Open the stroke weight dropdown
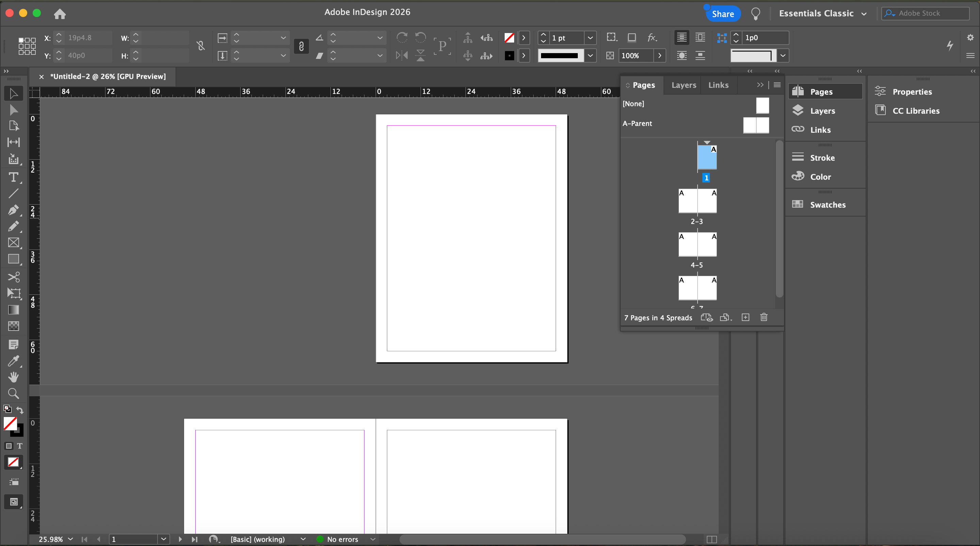Viewport: 980px width, 546px height. coord(590,38)
